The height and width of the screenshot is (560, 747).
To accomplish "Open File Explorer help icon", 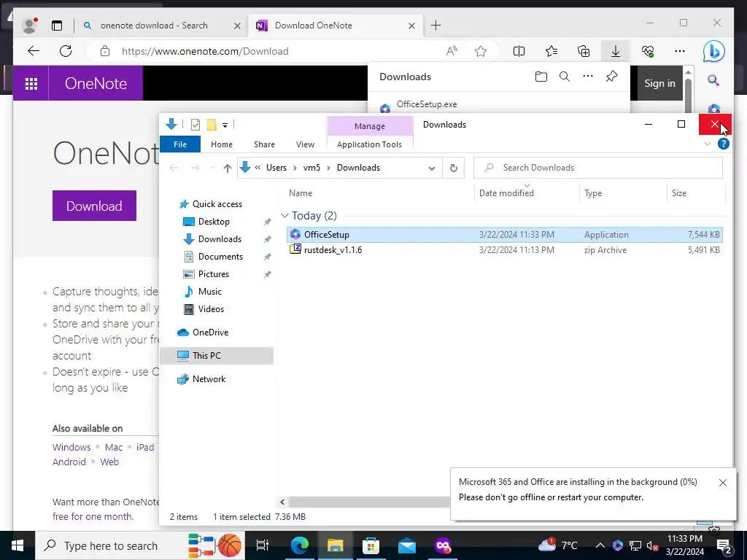I will point(723,144).
